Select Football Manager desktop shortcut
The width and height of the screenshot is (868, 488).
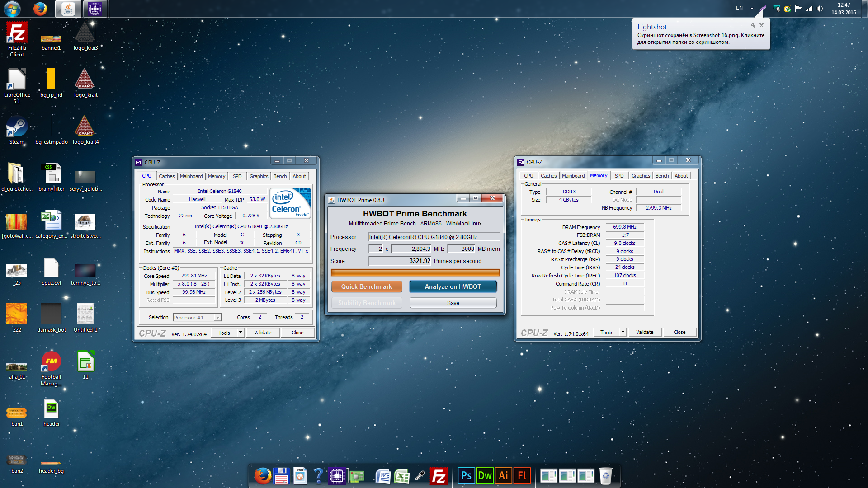pos(51,369)
